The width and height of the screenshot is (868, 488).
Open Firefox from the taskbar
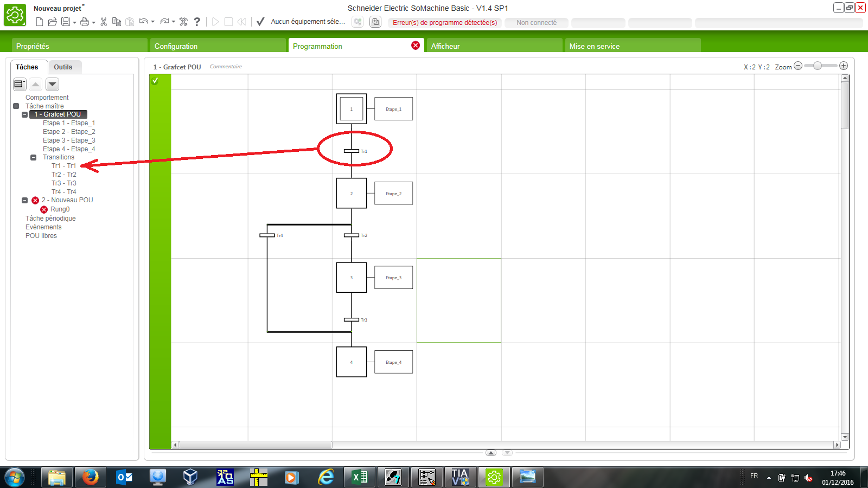pyautogui.click(x=90, y=477)
